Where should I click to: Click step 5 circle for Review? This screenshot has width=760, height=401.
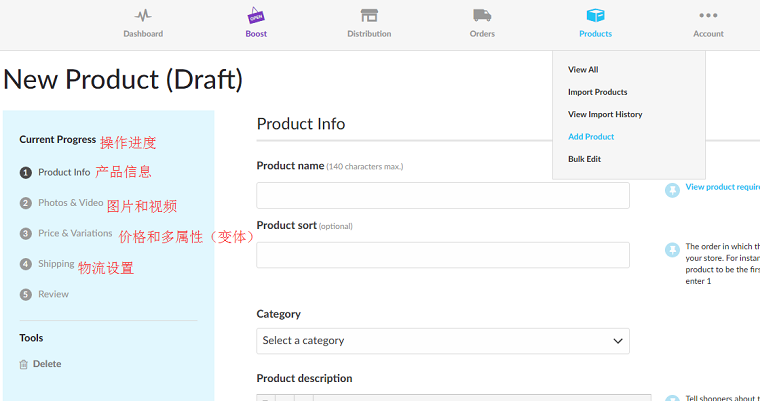coord(26,294)
